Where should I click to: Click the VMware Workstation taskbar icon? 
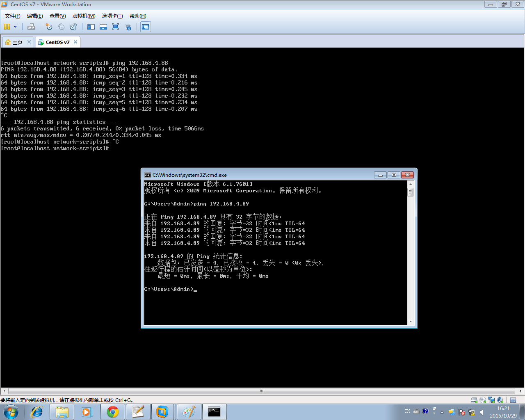[x=162, y=412]
